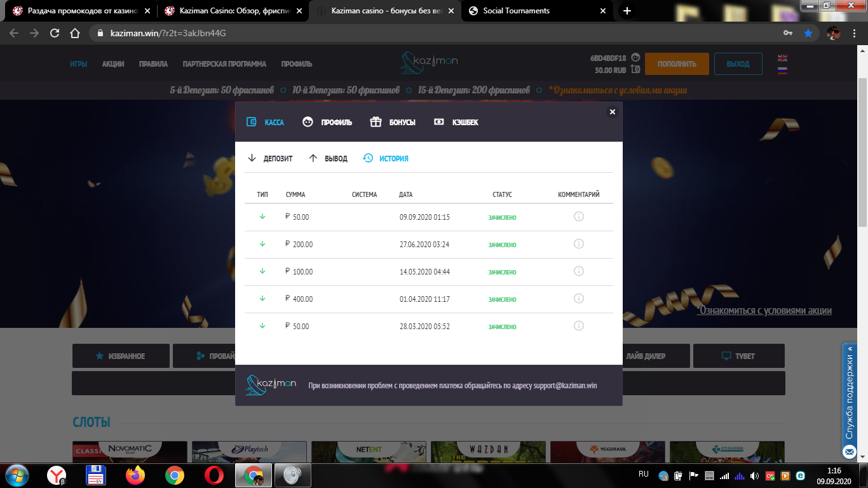Image resolution: width=868 pixels, height=488 pixels.
Task: Close the cashier modal dialog
Action: (x=613, y=112)
